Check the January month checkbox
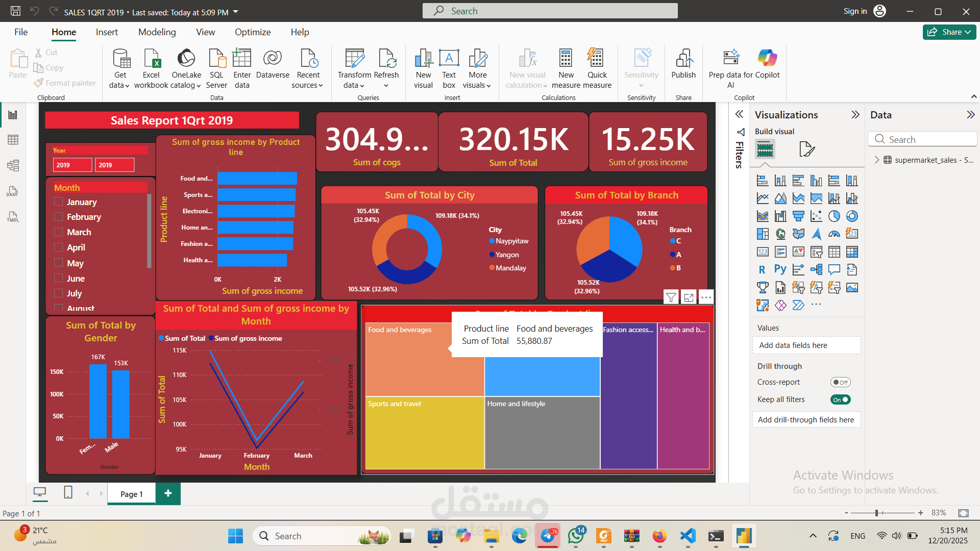Screen dimensions: 980x551 [x=59, y=202]
